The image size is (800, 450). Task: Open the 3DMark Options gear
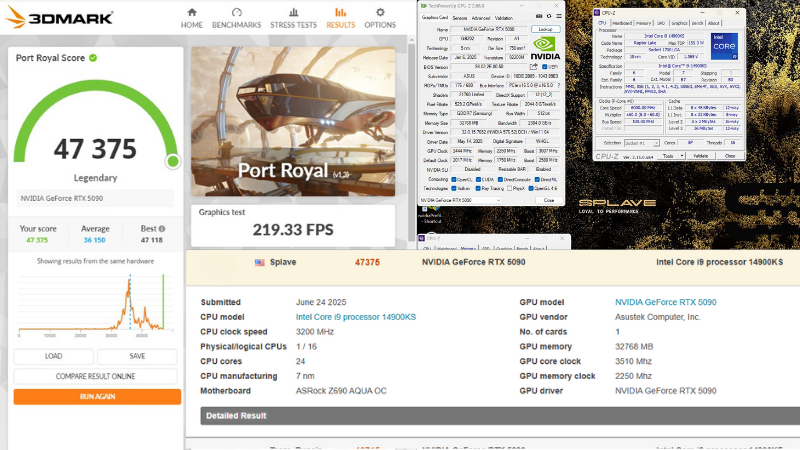pos(380,18)
